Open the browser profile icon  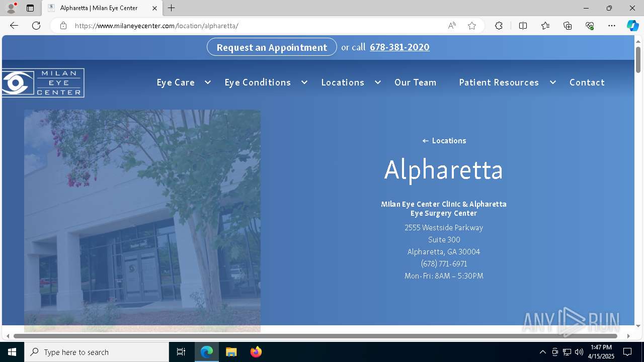click(x=11, y=8)
